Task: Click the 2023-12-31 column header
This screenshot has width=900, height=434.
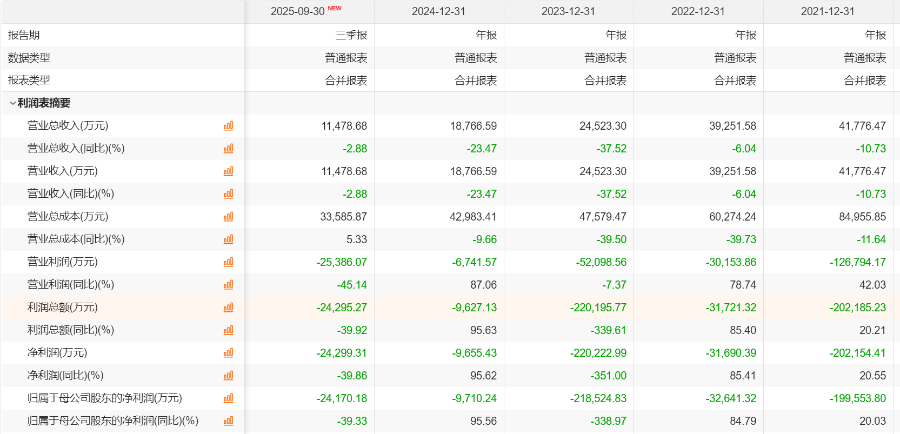Action: pyautogui.click(x=569, y=12)
